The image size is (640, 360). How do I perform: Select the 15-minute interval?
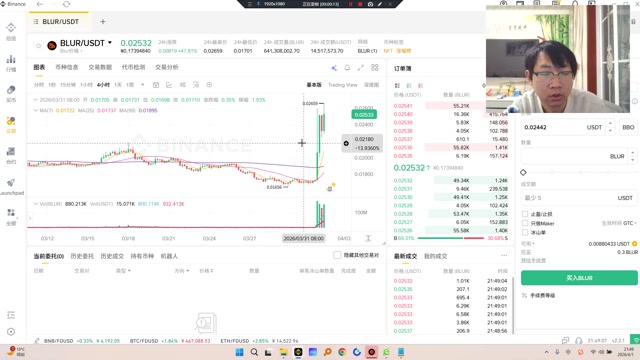pos(68,85)
